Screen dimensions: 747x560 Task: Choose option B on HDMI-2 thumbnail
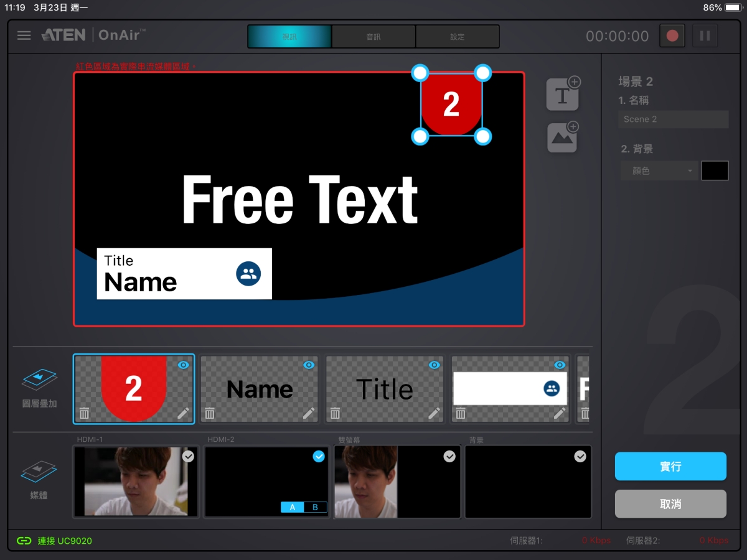tap(315, 507)
